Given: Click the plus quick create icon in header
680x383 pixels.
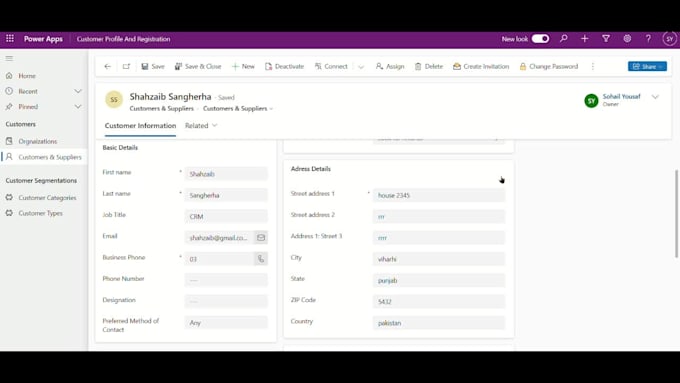Looking at the screenshot, I should click(x=585, y=39).
